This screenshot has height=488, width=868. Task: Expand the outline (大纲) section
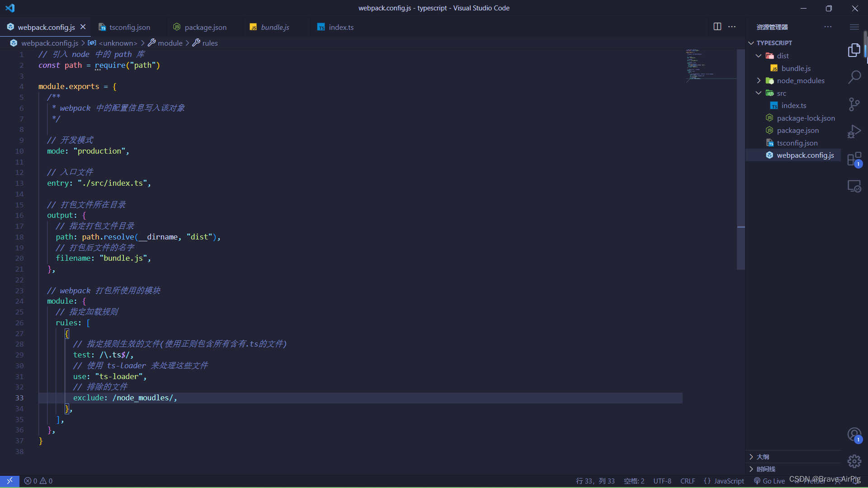(x=793, y=457)
